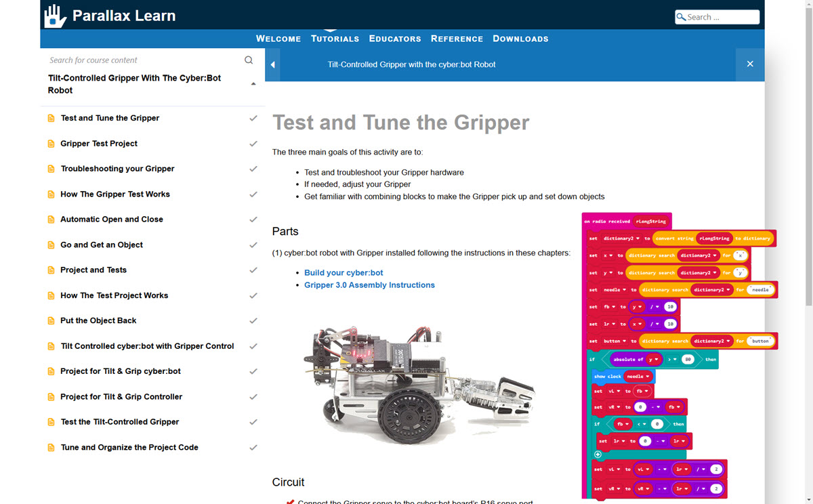Collapse the Tilt-Controlled Gripper course section arrow
The image size is (813, 504).
click(253, 84)
